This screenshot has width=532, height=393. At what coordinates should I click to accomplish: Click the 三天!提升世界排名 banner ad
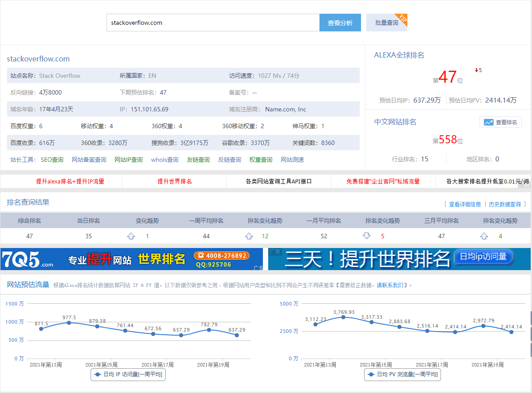pyautogui.click(x=399, y=259)
